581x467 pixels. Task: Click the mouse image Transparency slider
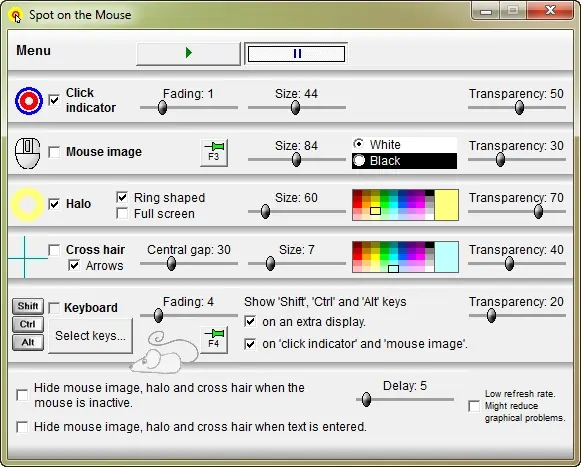tap(517, 160)
